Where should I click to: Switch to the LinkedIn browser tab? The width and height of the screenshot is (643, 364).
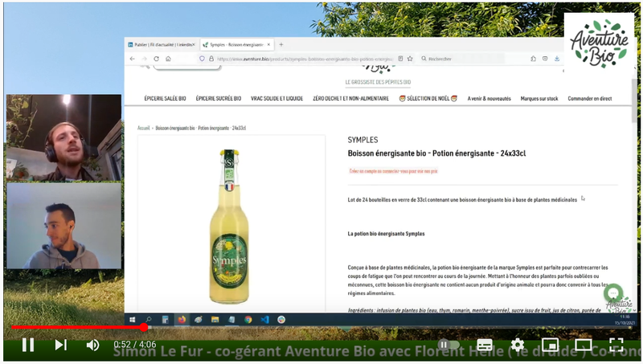click(162, 45)
